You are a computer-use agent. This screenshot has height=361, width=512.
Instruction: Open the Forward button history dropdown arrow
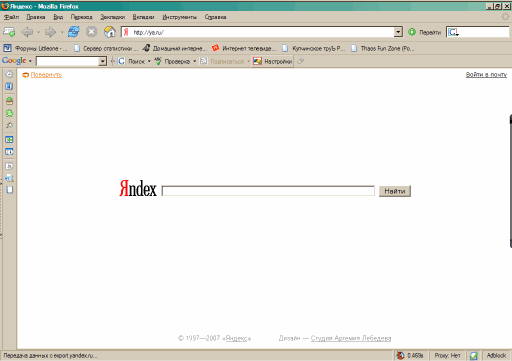62,32
